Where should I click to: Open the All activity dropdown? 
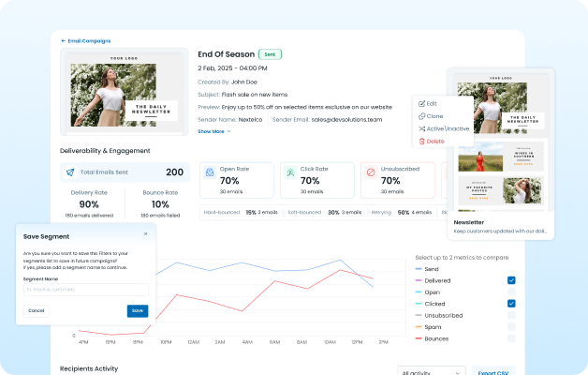(431, 372)
